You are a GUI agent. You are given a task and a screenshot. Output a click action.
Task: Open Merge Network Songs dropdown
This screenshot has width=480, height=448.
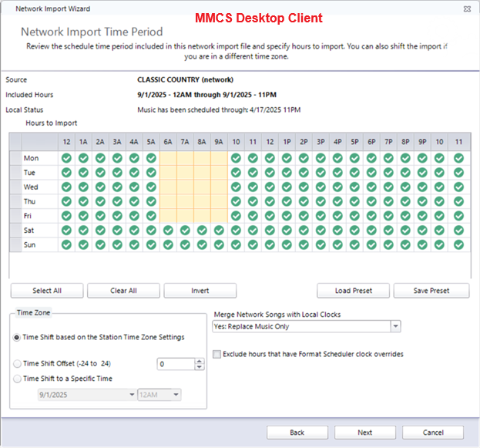(x=395, y=326)
